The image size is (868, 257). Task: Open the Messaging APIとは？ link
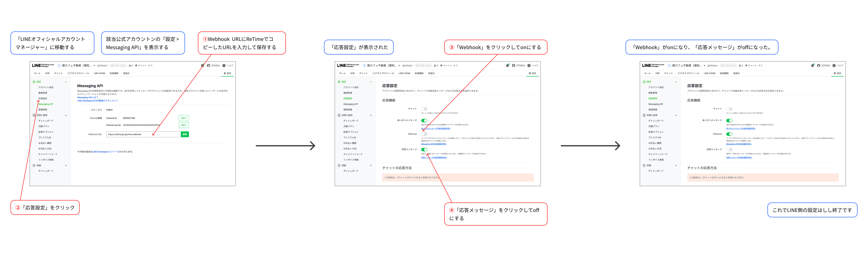point(88,97)
